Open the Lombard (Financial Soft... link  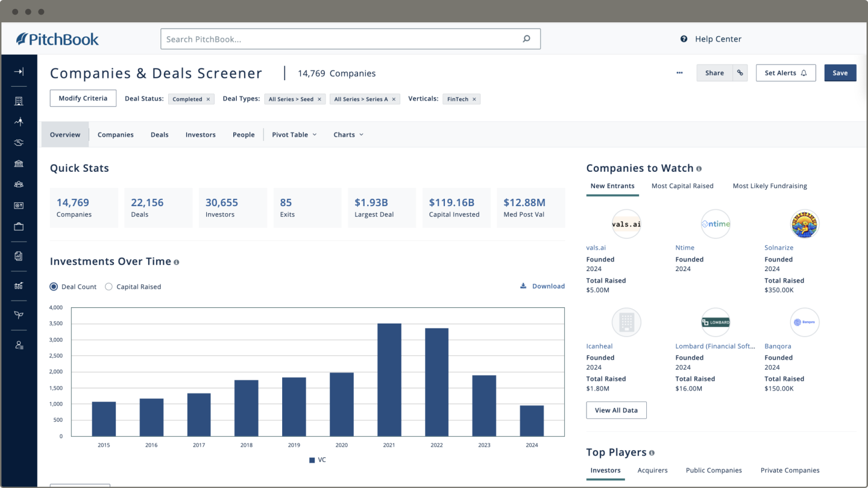coord(715,346)
